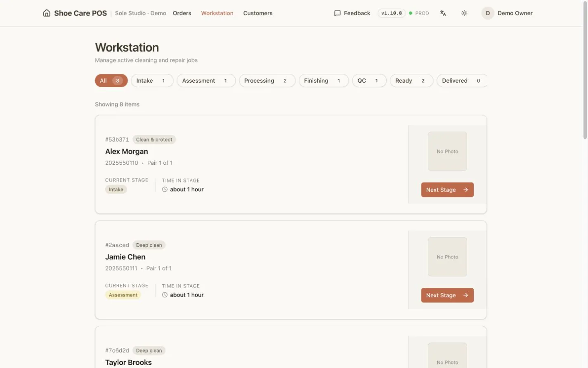Show Delivered jobs
Viewport: 588px width, 368px height.
click(x=462, y=81)
